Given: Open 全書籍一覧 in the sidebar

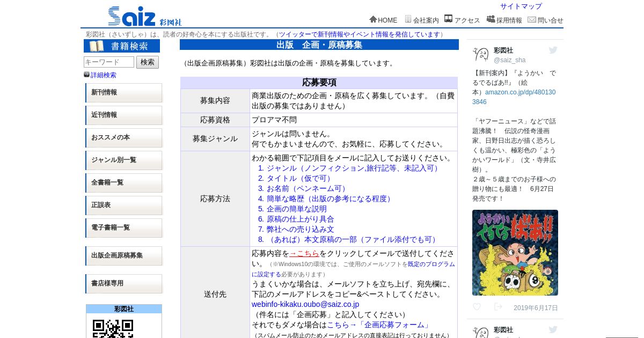Looking at the screenshot, I should point(123,183).
